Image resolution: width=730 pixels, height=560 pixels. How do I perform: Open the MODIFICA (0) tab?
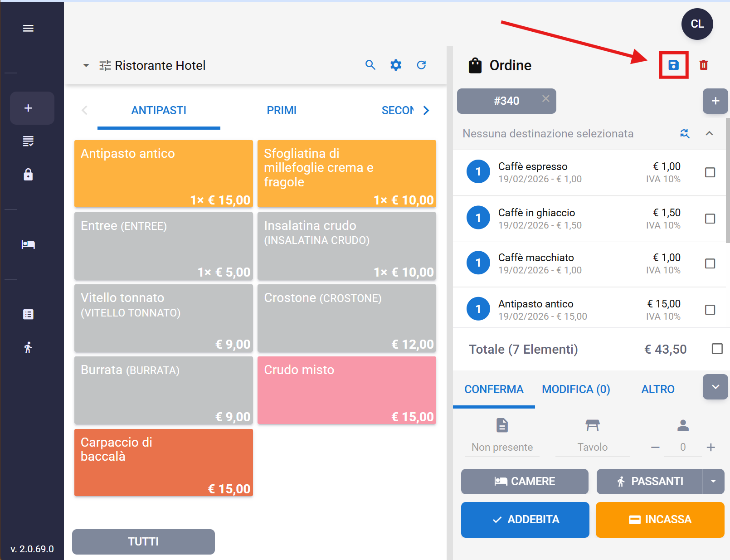576,390
